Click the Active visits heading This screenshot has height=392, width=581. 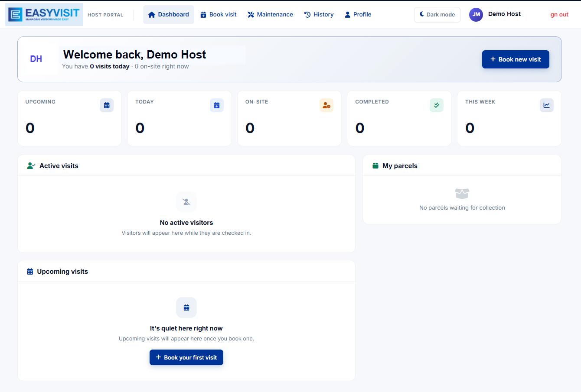[59, 166]
